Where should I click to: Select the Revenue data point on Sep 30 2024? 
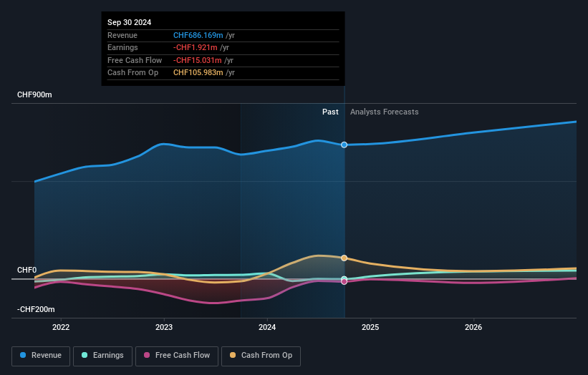[344, 145]
